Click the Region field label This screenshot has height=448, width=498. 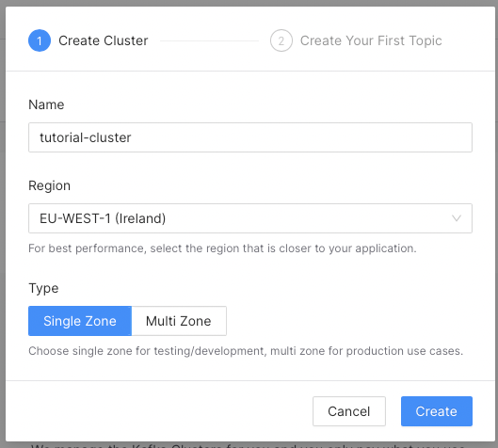pyautogui.click(x=49, y=185)
